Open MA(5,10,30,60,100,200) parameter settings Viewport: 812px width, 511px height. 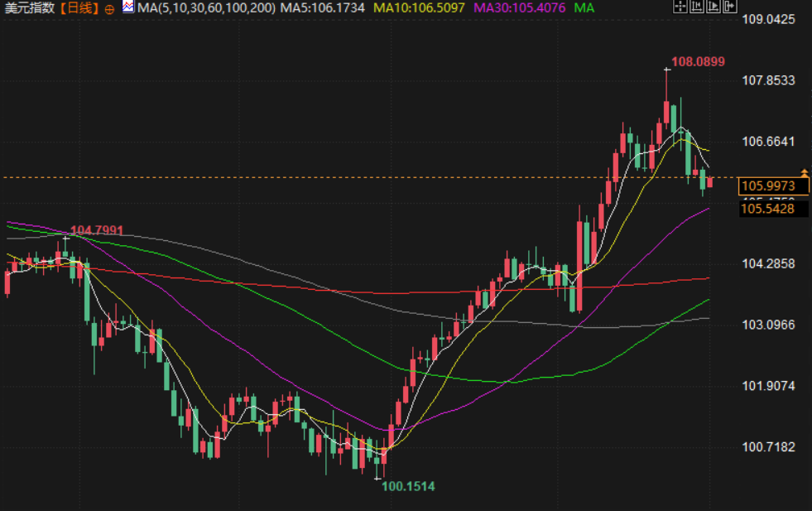206,8
